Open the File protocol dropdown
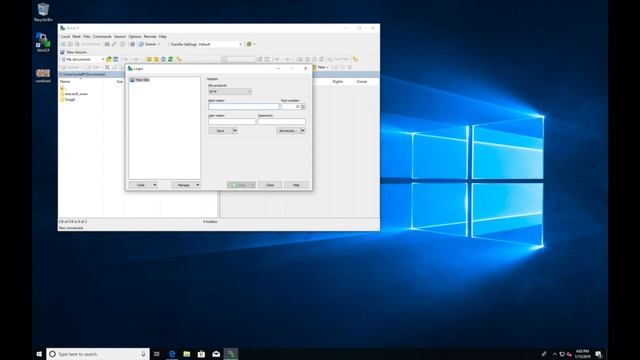640x360 pixels. tap(230, 91)
